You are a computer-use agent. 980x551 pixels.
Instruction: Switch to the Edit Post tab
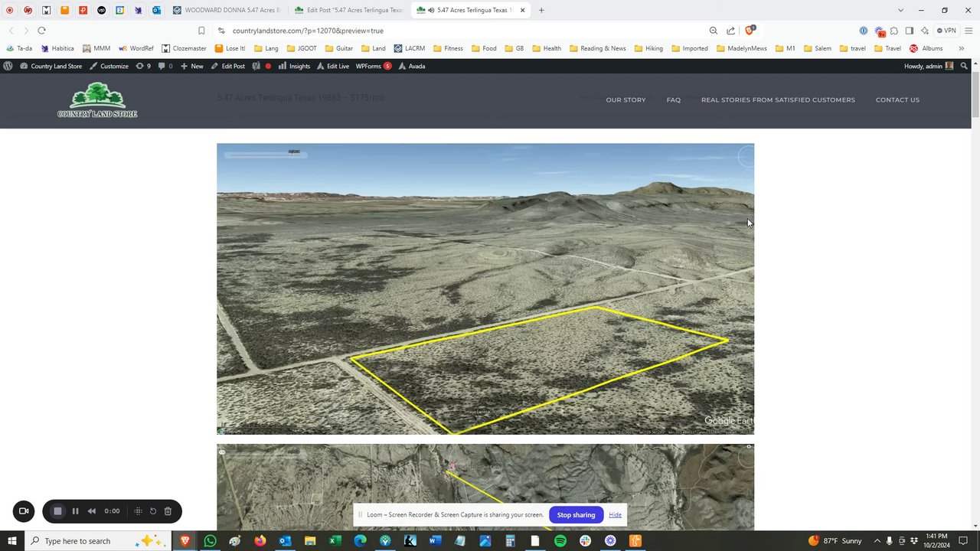coord(349,10)
